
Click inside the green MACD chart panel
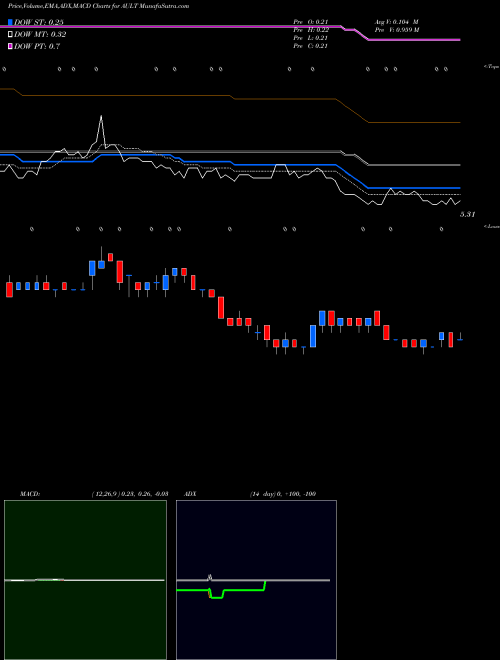[x=85, y=580]
